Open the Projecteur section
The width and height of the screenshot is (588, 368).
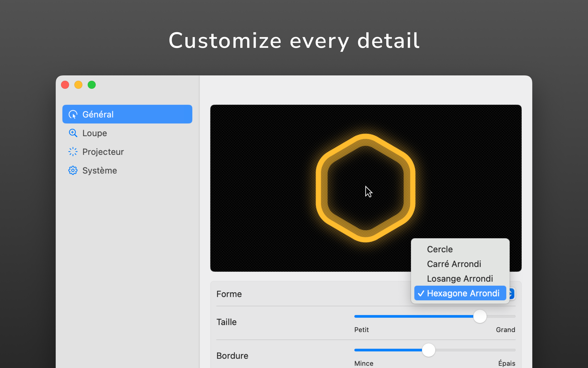127,152
